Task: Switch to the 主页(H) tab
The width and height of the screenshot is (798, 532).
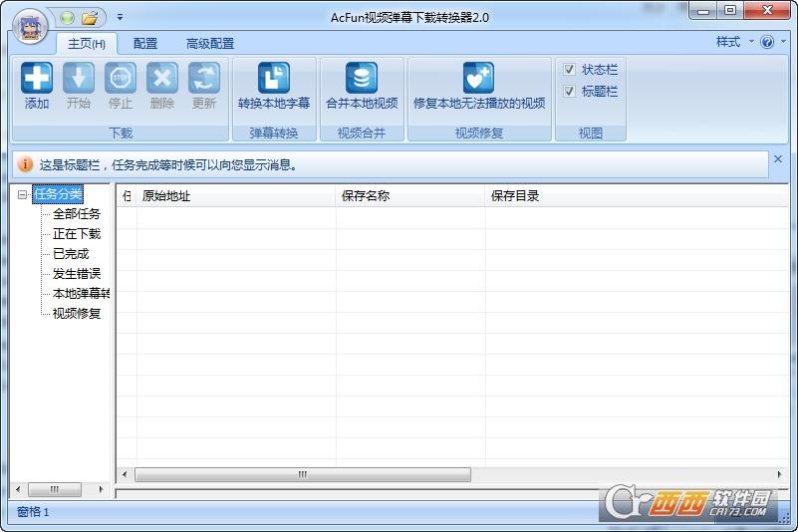Action: (87, 44)
